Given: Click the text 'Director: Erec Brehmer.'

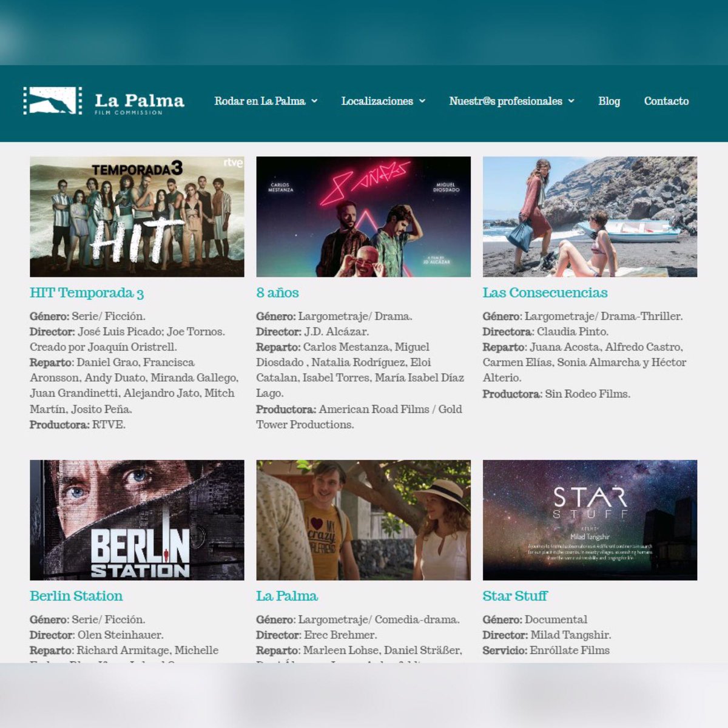Looking at the screenshot, I should (317, 635).
